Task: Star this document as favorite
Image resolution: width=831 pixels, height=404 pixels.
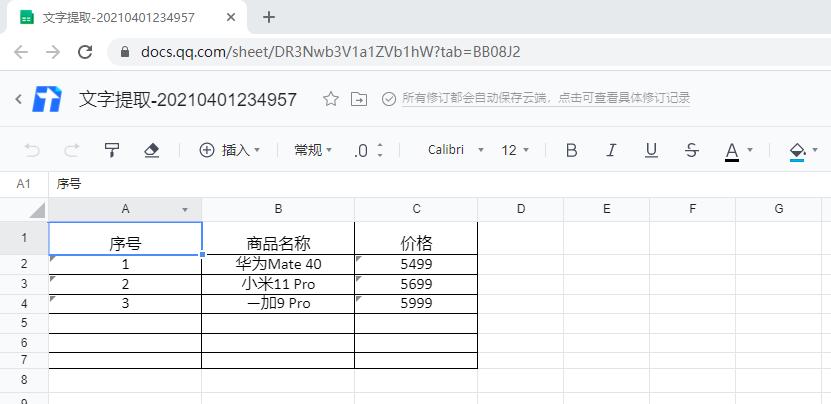Action: [331, 99]
